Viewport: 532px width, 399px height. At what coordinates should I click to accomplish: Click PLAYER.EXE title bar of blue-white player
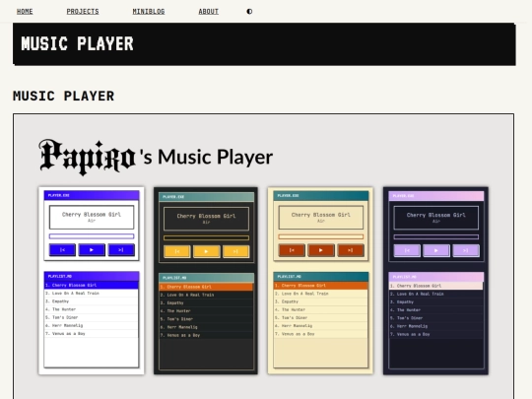(92, 195)
